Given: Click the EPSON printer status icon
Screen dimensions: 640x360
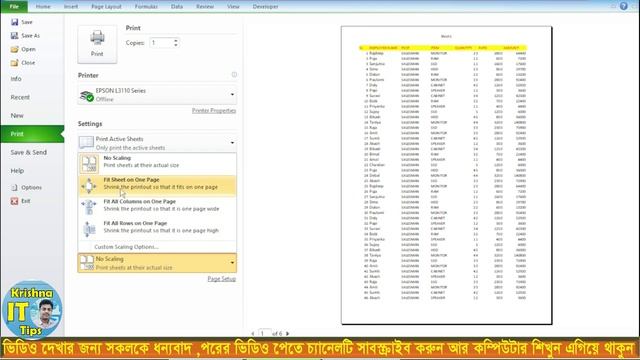Looking at the screenshot, I should click(87, 96).
